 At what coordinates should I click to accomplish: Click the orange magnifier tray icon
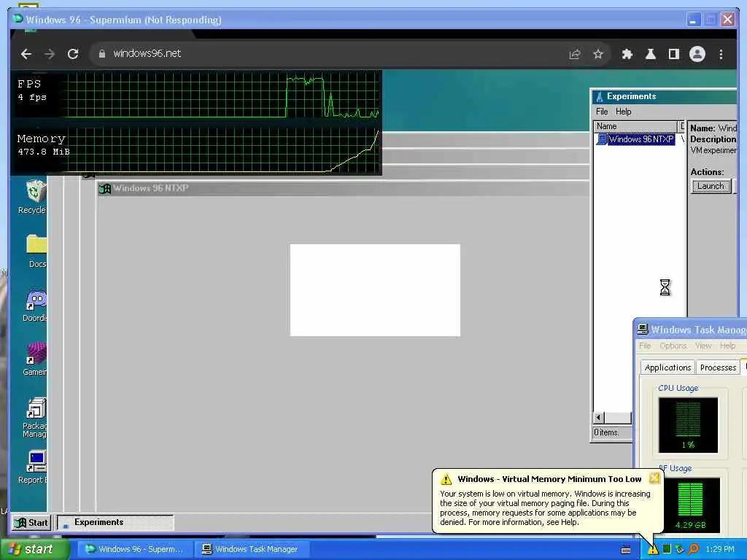[x=693, y=550]
